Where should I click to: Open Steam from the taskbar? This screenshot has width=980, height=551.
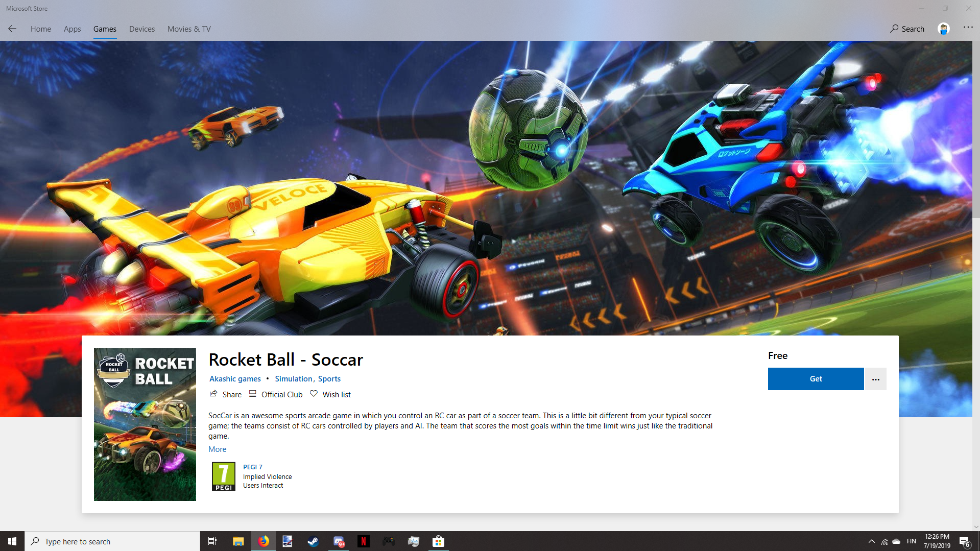point(313,541)
